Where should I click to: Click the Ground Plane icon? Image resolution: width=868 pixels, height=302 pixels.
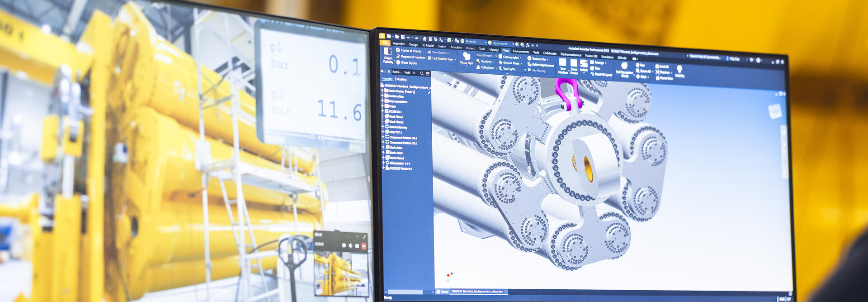click(500, 62)
